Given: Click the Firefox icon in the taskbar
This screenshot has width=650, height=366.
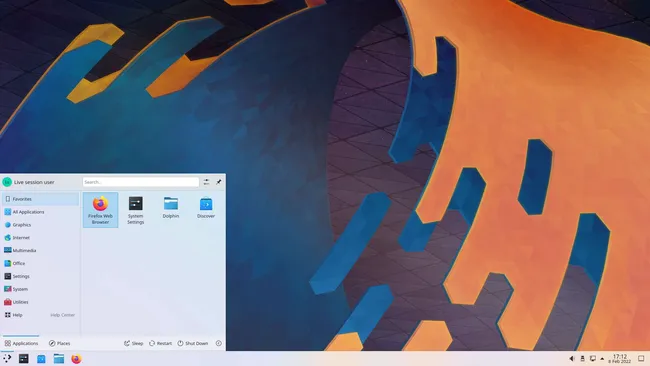Looking at the screenshot, I should click(x=76, y=359).
